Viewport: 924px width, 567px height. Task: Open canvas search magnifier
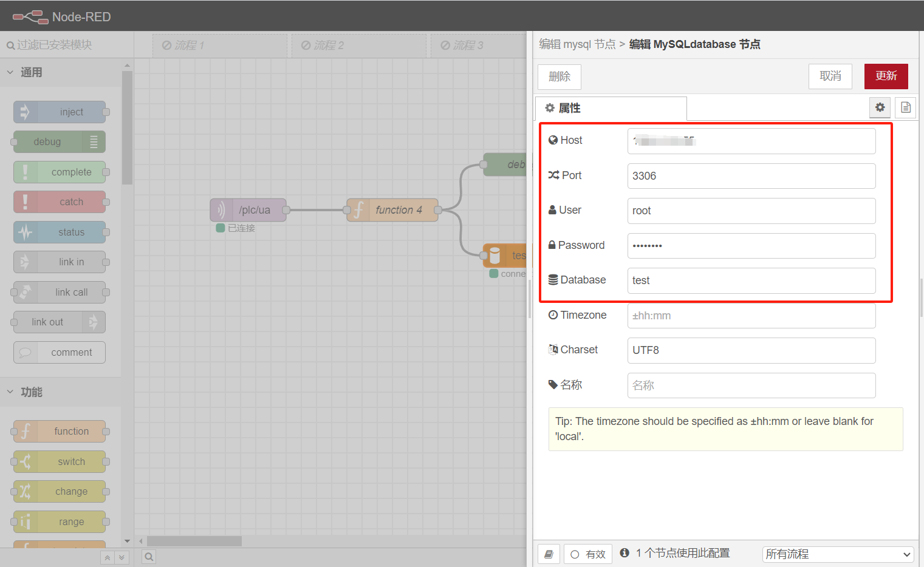(149, 557)
